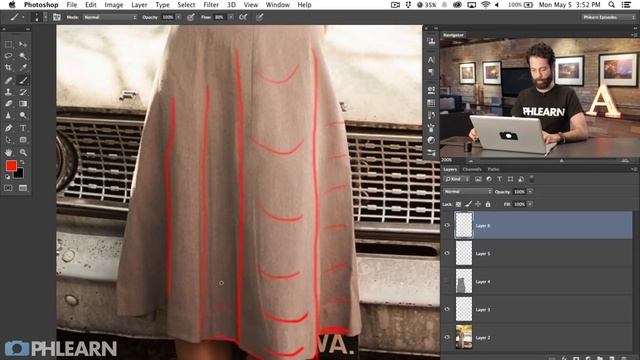The height and width of the screenshot is (360, 640).
Task: Show Layer 4 visibility box
Action: click(447, 281)
